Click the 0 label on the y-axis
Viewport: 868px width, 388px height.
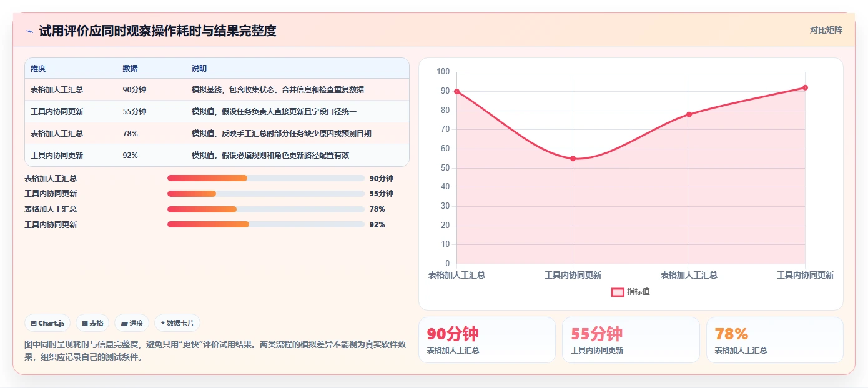(x=447, y=264)
